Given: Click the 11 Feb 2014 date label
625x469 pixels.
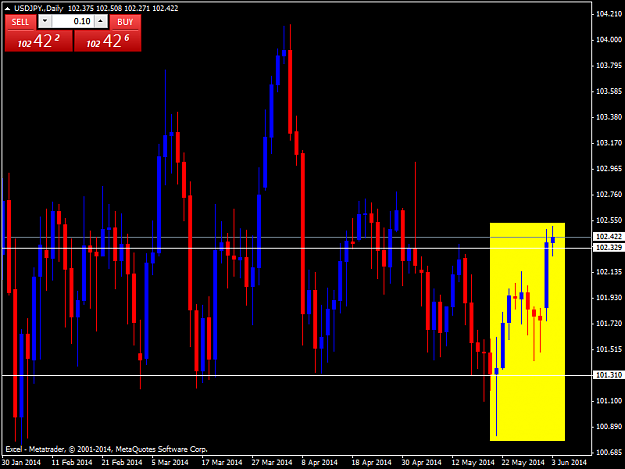Looking at the screenshot, I should [x=72, y=462].
